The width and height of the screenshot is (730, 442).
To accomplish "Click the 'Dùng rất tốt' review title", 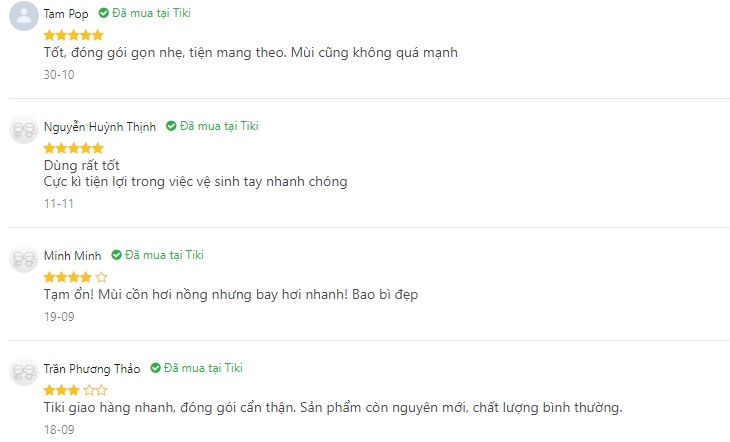I will coord(81,165).
